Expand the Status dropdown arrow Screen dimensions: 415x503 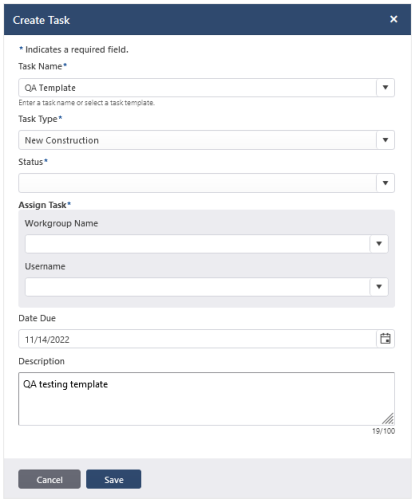[385, 183]
